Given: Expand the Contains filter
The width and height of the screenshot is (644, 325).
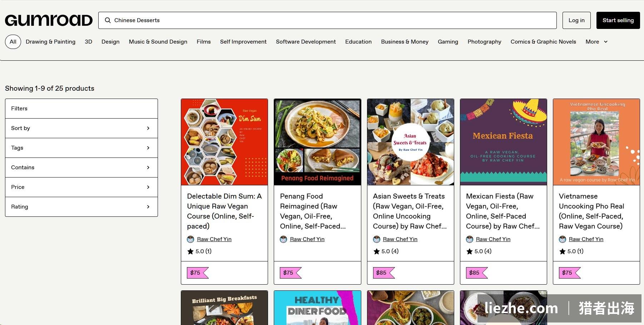Looking at the screenshot, I should pyautogui.click(x=81, y=167).
